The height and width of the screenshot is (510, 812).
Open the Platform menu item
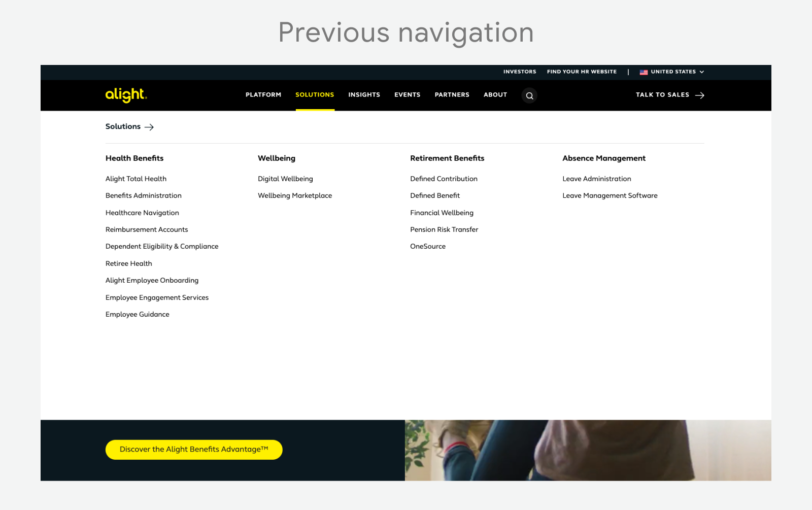pyautogui.click(x=263, y=95)
